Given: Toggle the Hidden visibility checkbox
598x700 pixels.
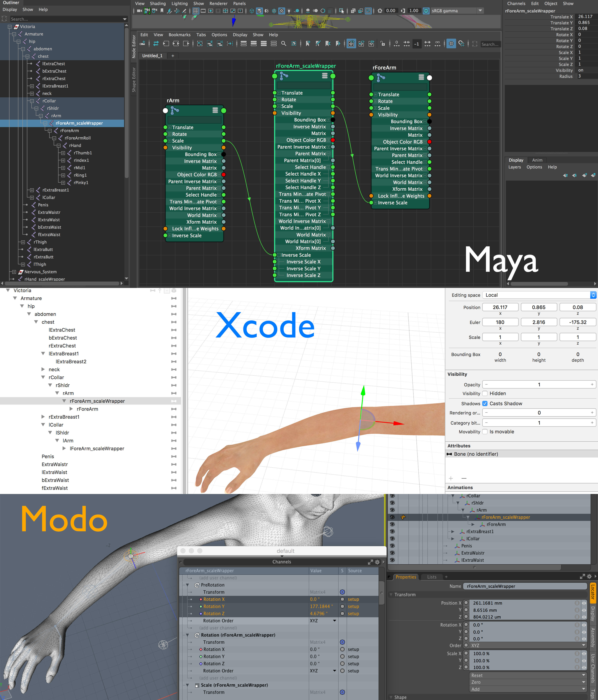Looking at the screenshot, I should [x=485, y=393].
